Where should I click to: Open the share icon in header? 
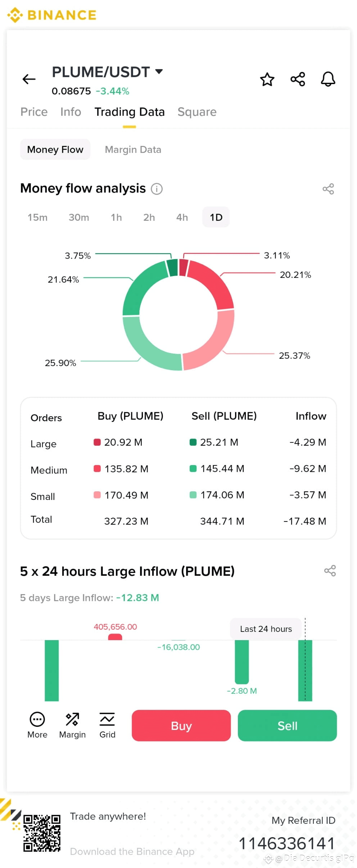pyautogui.click(x=298, y=79)
